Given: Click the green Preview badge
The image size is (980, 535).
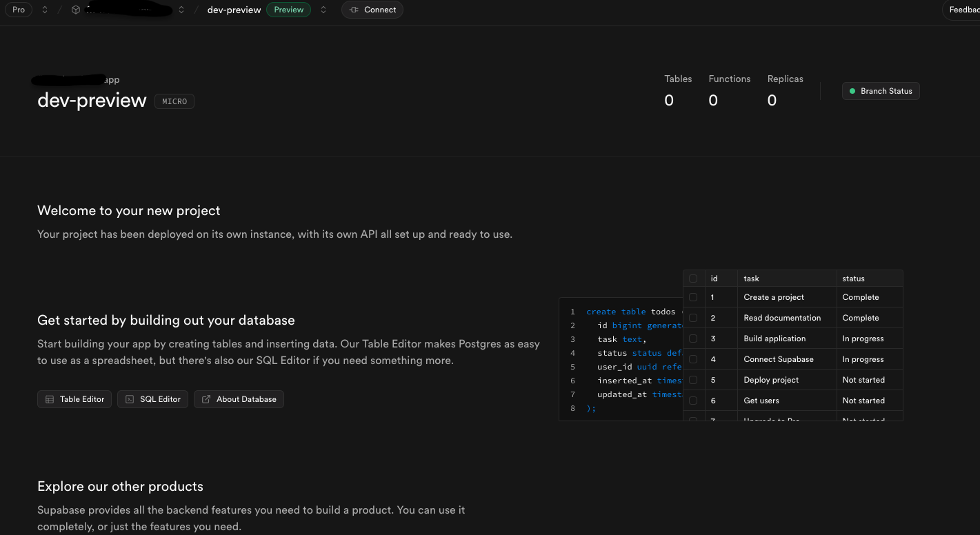Looking at the screenshot, I should (289, 10).
